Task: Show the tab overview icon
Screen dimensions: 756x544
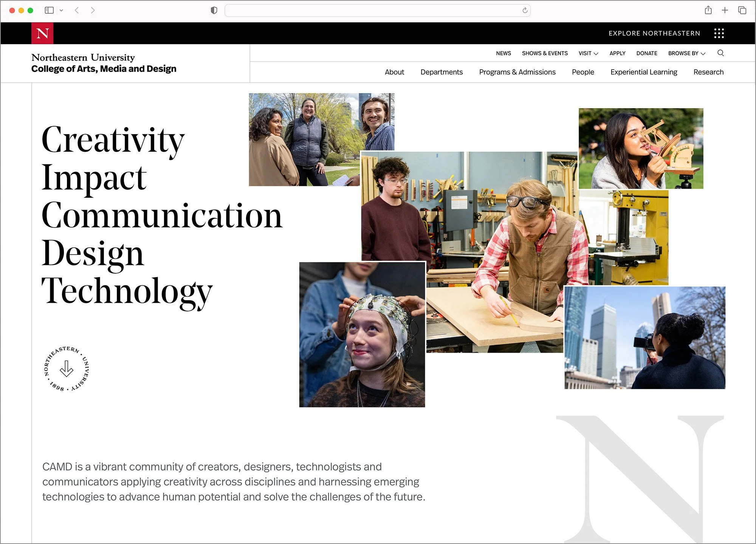Action: (x=742, y=10)
